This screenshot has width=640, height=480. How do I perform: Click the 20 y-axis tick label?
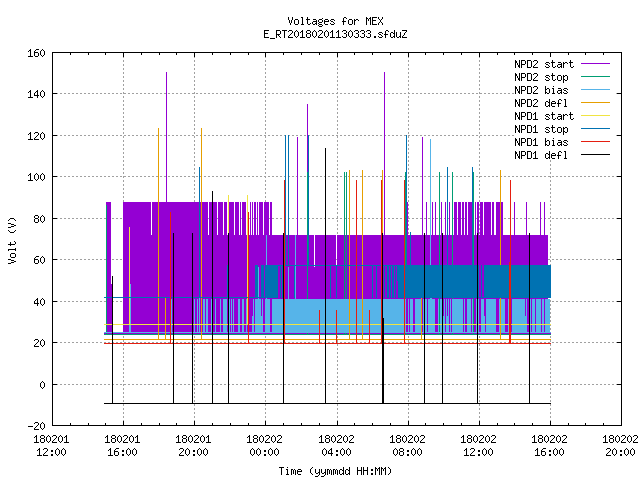tap(39, 343)
